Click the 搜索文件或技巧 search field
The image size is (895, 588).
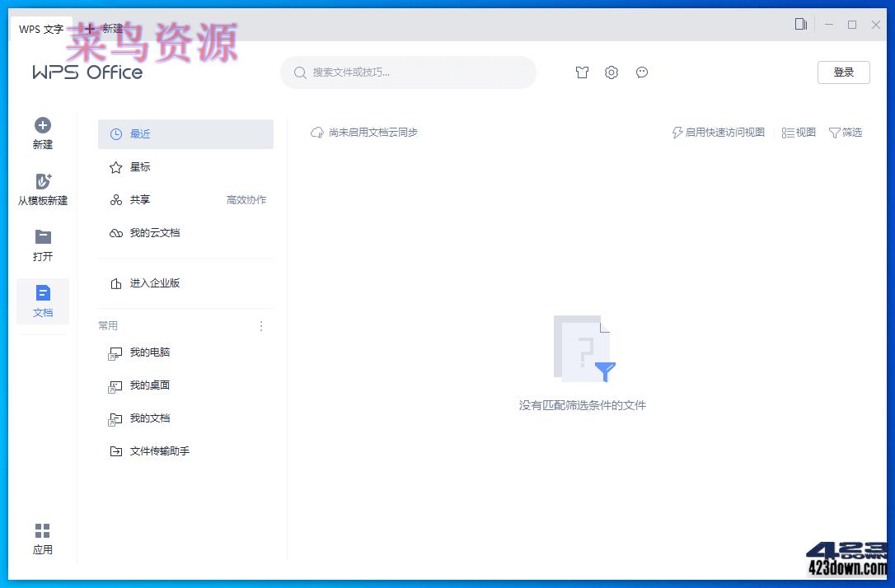tap(408, 72)
